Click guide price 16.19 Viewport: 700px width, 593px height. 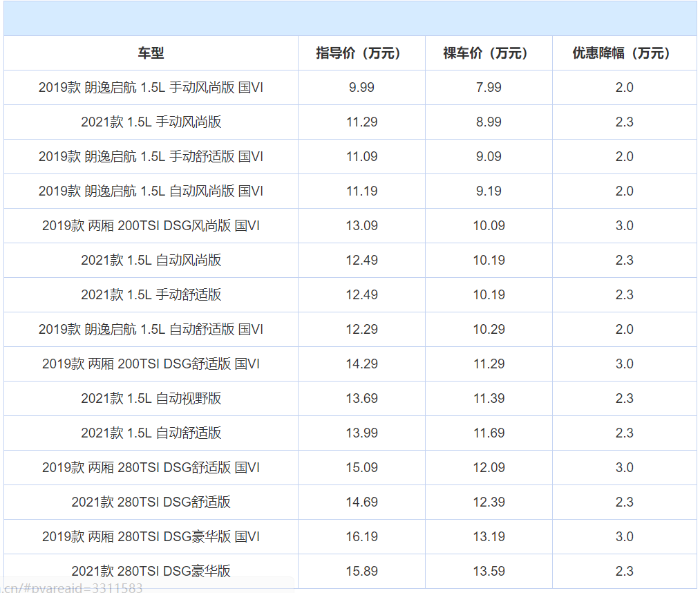click(x=361, y=537)
